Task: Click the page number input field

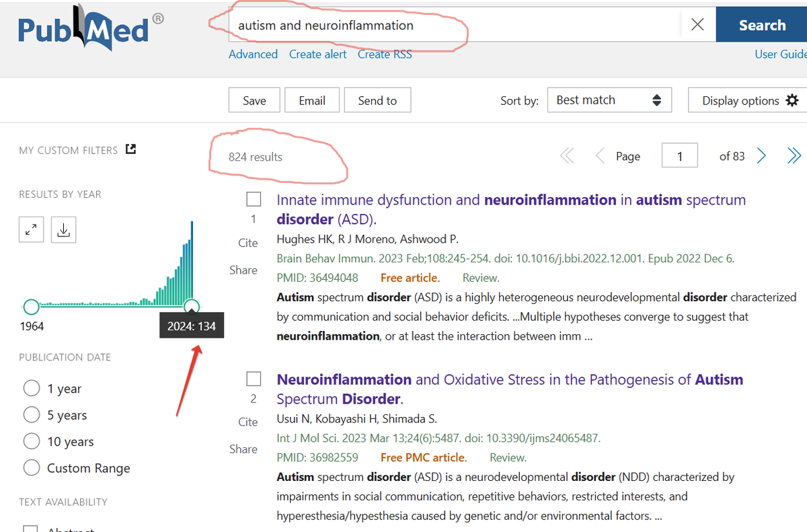Action: 680,156
